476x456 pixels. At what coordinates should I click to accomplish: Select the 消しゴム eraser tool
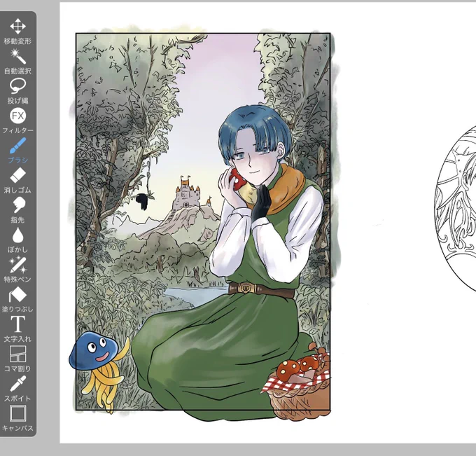(17, 180)
